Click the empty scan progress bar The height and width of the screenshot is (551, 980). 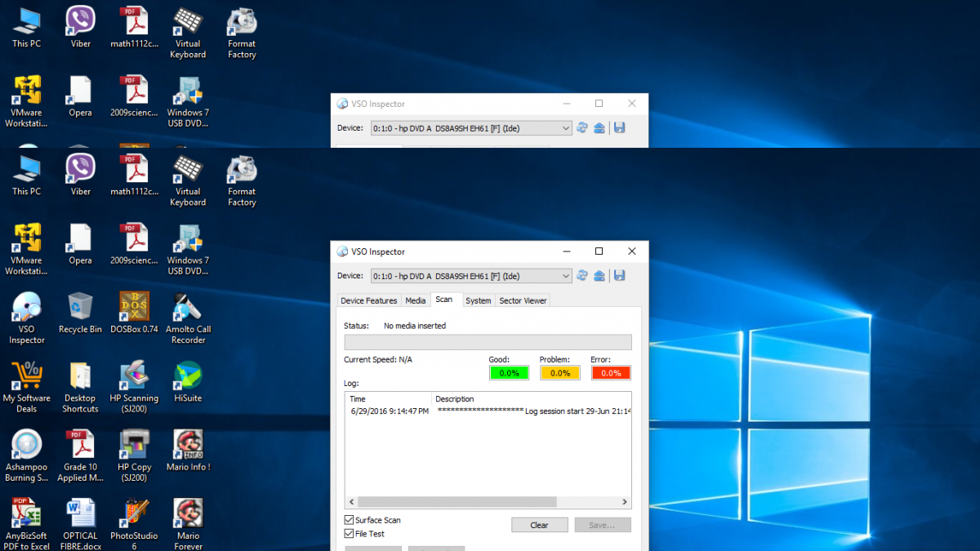pyautogui.click(x=488, y=342)
